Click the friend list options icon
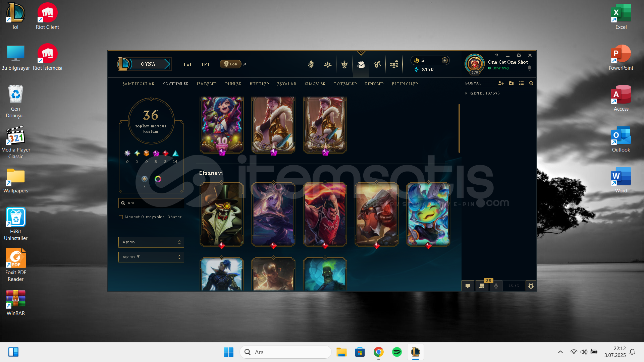The height and width of the screenshot is (362, 644). point(521,83)
